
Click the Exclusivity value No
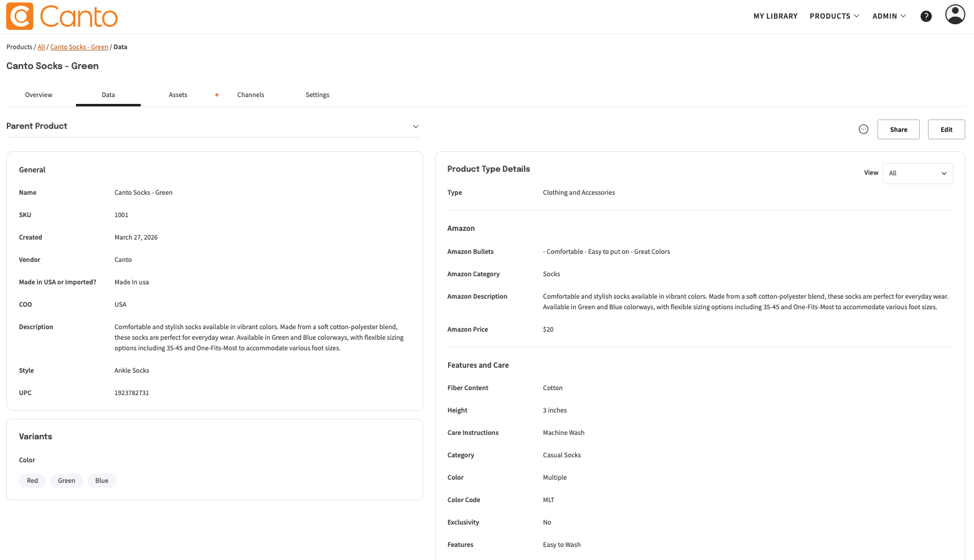[547, 523]
